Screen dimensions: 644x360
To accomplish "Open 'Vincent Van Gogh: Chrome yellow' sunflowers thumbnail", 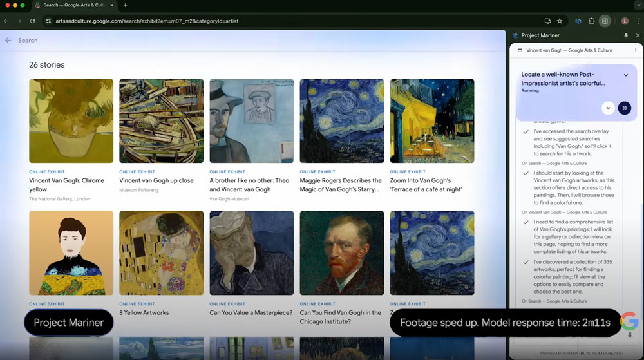I will 71,120.
